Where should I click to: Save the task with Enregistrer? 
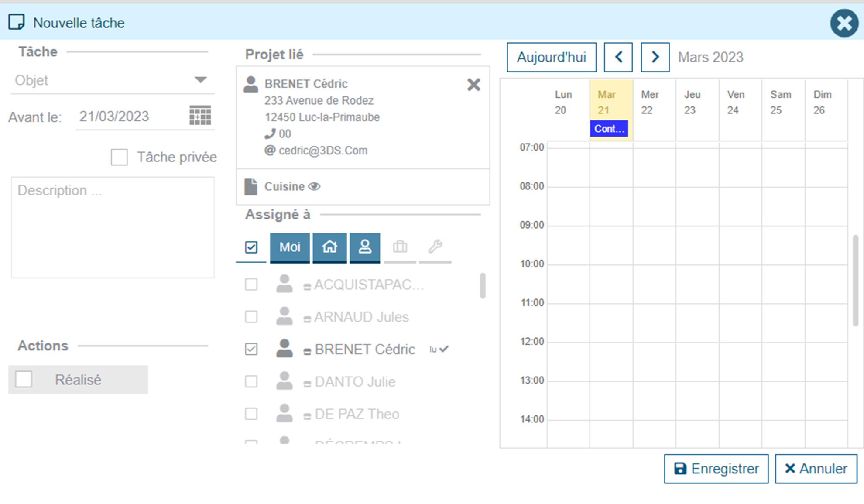[x=716, y=469]
